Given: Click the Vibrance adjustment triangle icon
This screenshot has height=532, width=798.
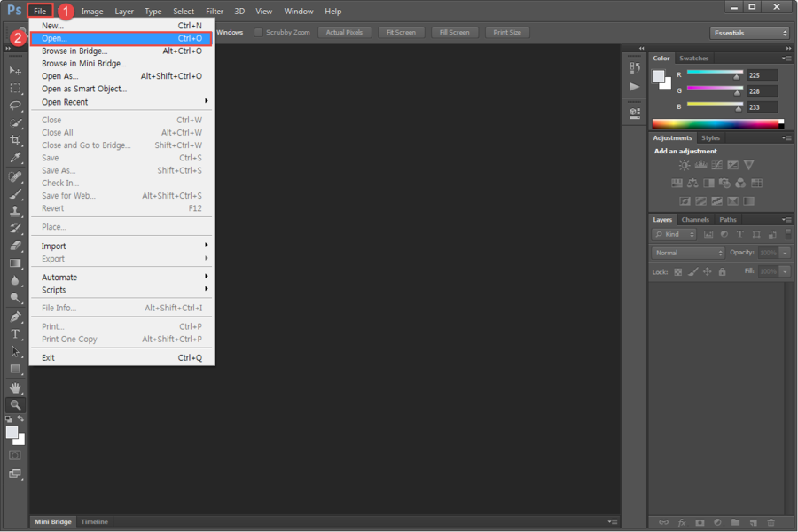Looking at the screenshot, I should (x=748, y=165).
